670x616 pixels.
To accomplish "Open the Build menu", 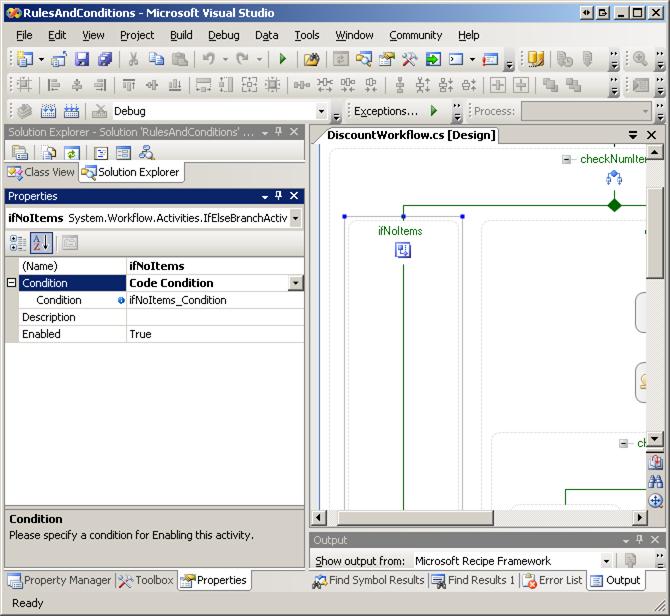I will click(181, 35).
